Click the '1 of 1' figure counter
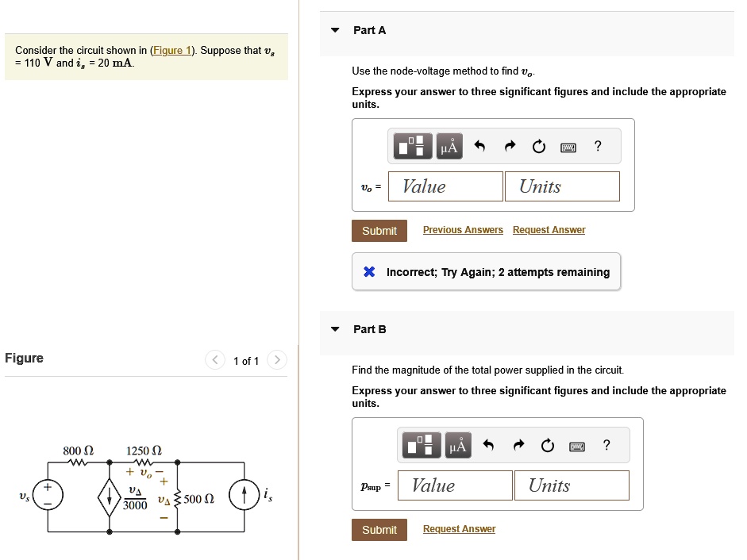The image size is (747, 560). (x=246, y=361)
